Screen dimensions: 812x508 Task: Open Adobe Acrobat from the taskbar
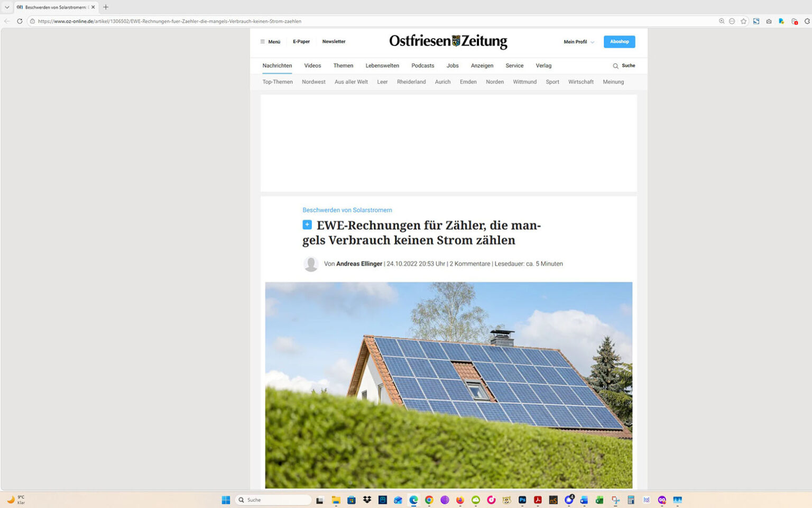coord(537,500)
